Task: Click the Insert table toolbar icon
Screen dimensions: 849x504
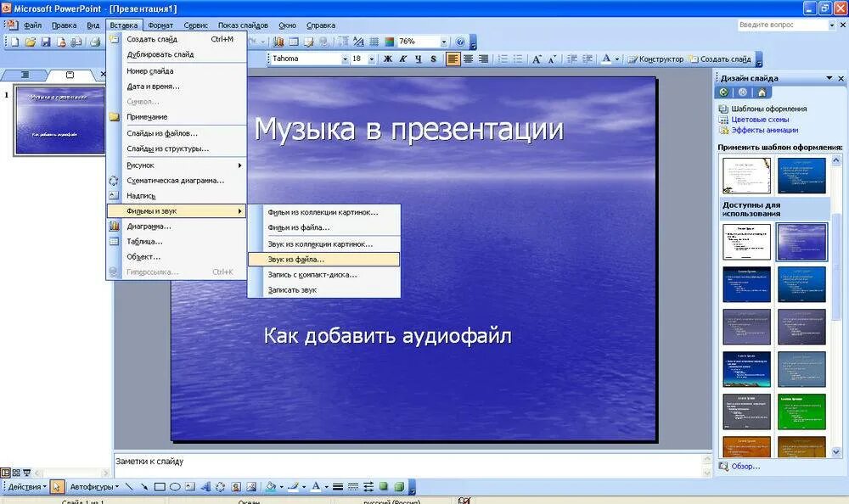Action: (x=294, y=42)
